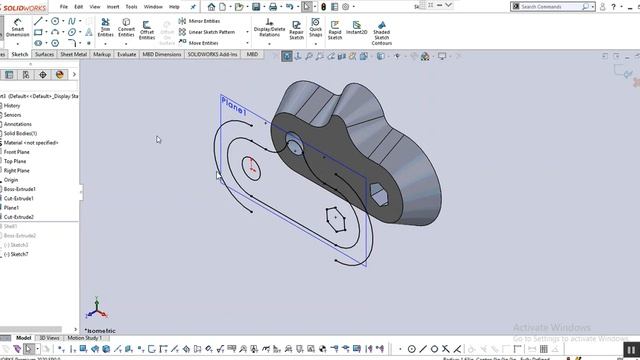Screen dimensions: 640x360
Task: Click Convert Entities tool
Action: point(126,27)
